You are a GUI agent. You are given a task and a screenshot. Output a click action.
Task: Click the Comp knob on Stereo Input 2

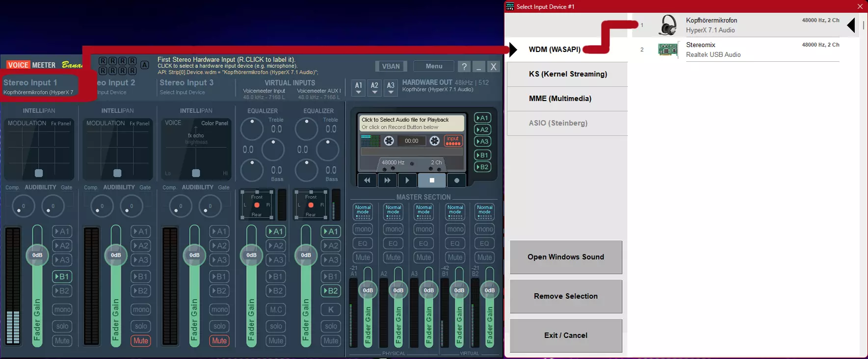click(102, 206)
